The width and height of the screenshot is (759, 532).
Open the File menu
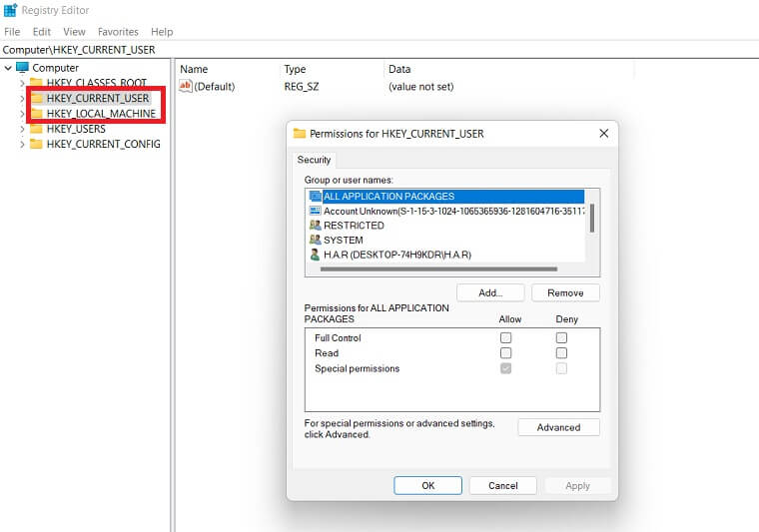point(12,31)
